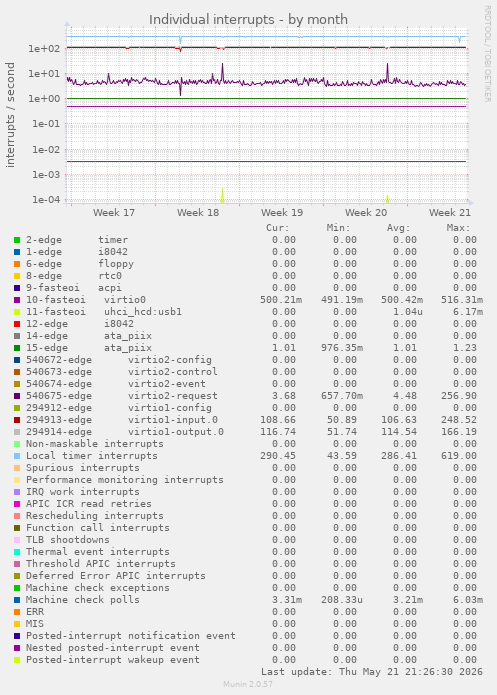
Task: Select the Week 18 axis label
Action: click(198, 213)
